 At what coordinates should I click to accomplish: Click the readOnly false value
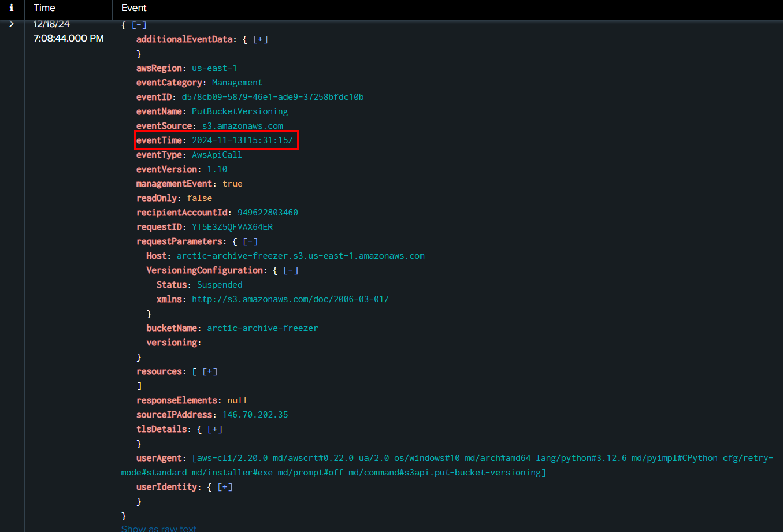pos(199,198)
